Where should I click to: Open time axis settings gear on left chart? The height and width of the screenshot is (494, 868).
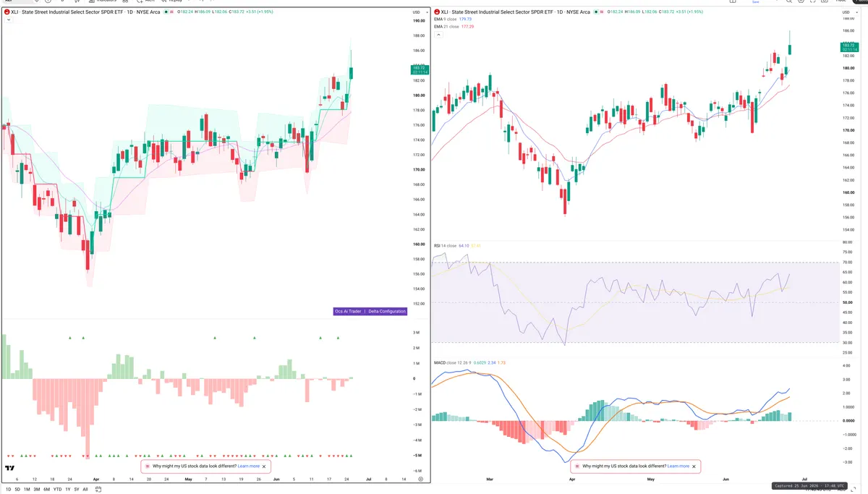420,479
